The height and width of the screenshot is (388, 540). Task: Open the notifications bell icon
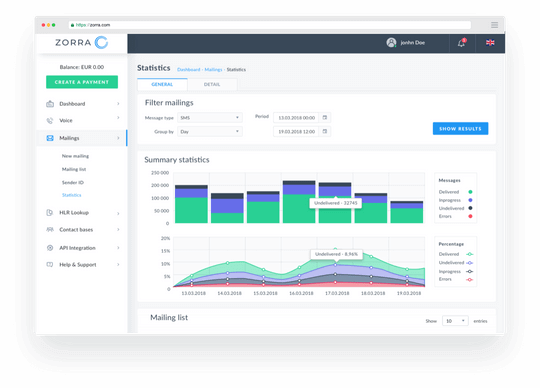[x=461, y=43]
